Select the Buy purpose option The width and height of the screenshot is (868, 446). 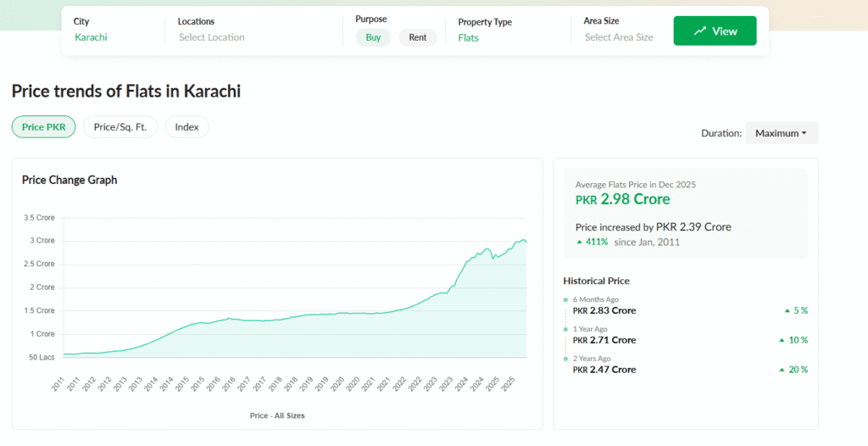pos(373,37)
